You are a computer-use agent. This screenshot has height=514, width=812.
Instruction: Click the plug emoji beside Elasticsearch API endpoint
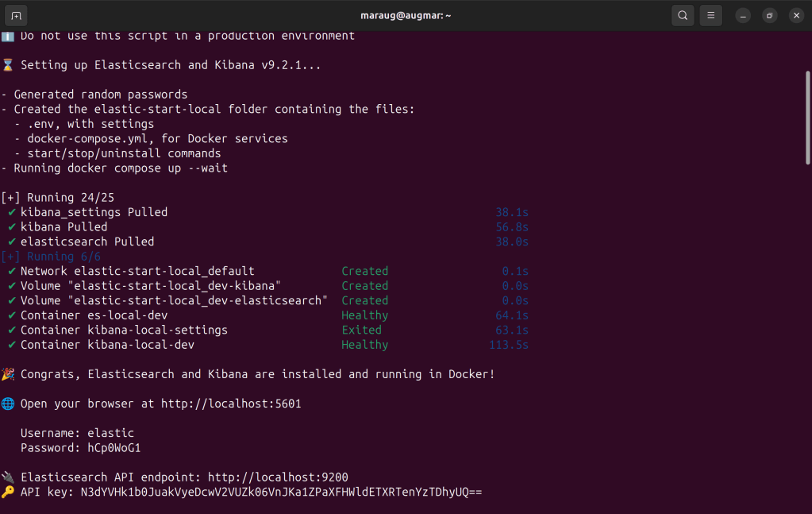coord(7,477)
